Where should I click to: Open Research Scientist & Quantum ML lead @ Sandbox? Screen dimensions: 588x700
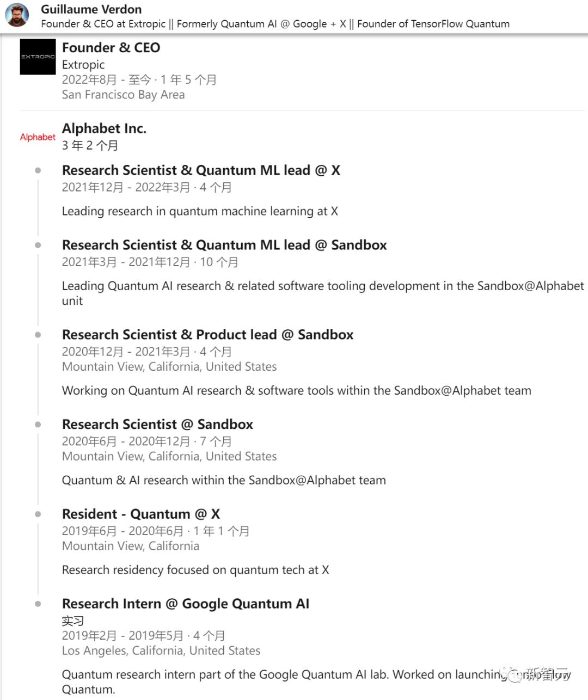point(224,245)
